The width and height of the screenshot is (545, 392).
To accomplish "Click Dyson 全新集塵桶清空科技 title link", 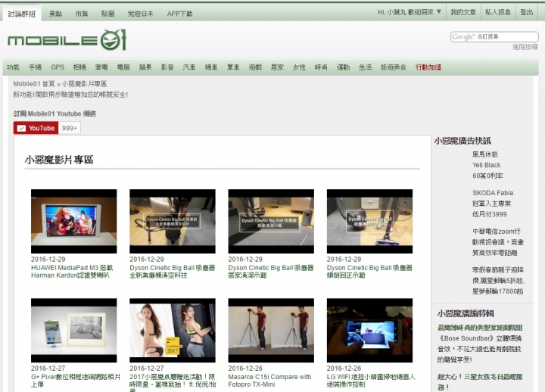I will coord(173,272).
